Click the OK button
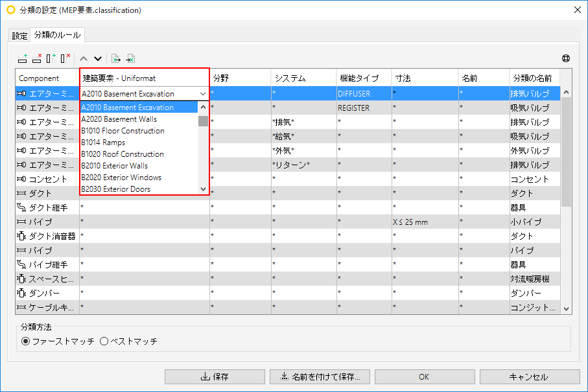The width and height of the screenshot is (588, 392). (x=425, y=376)
